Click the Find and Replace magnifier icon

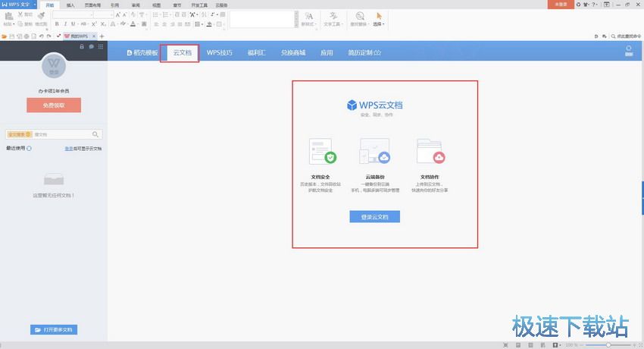(x=360, y=16)
